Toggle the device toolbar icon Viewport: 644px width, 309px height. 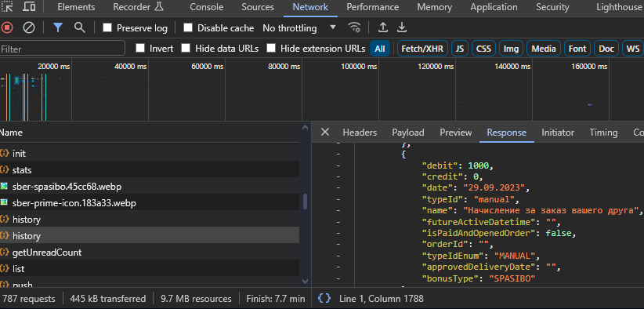point(29,7)
